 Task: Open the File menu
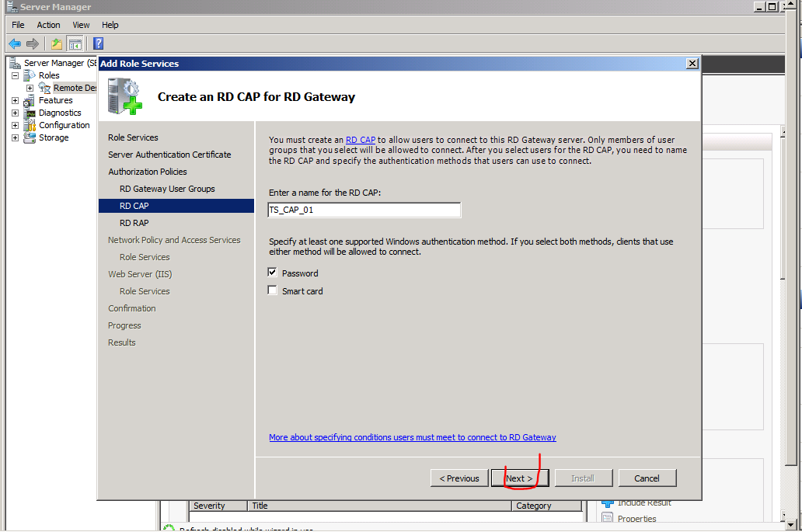click(x=18, y=25)
